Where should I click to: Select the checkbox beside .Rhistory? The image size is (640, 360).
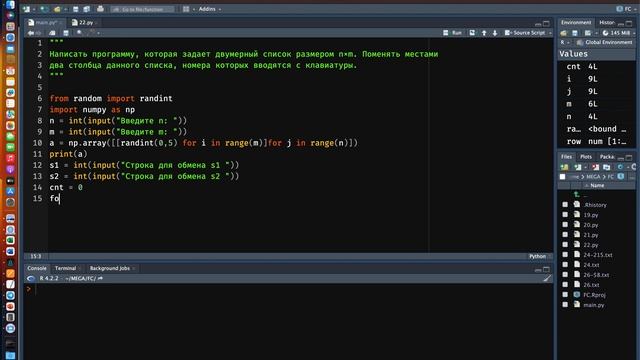pos(565,204)
